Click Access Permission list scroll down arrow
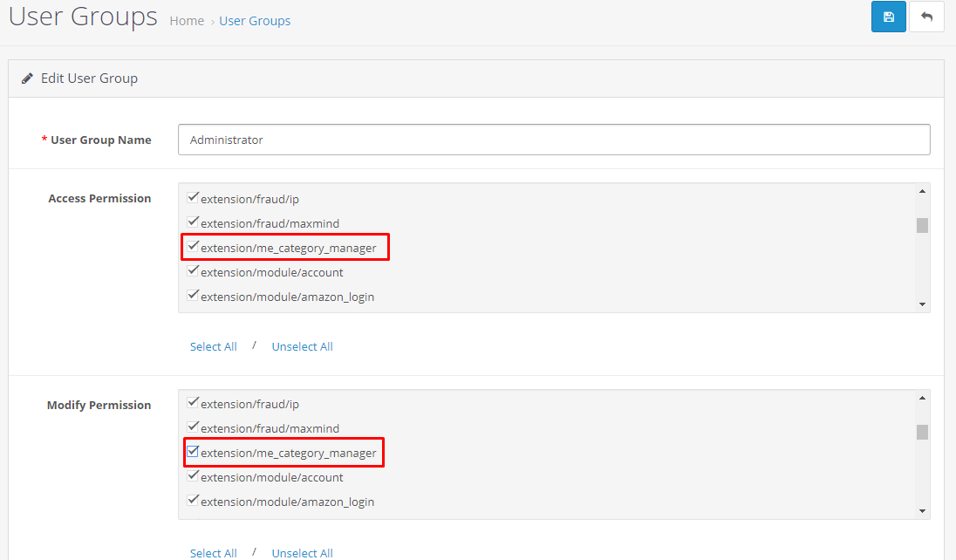Viewport: 956px width, 560px height. [923, 304]
